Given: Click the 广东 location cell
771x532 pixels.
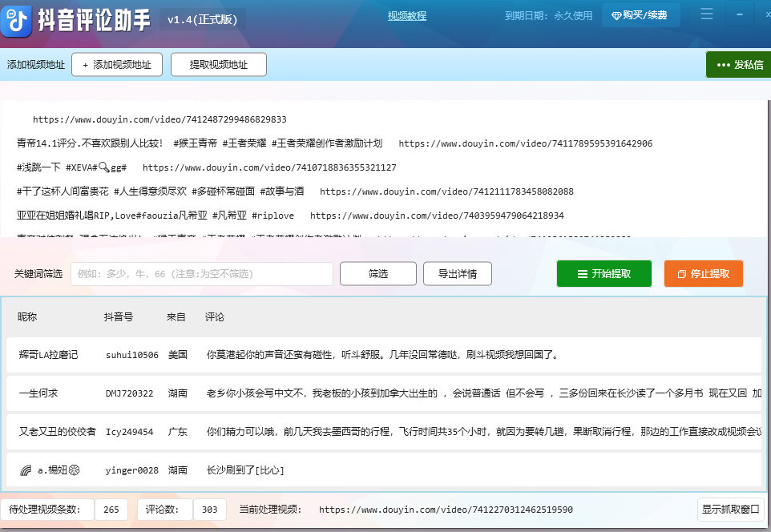Looking at the screenshot, I should click(x=177, y=432).
